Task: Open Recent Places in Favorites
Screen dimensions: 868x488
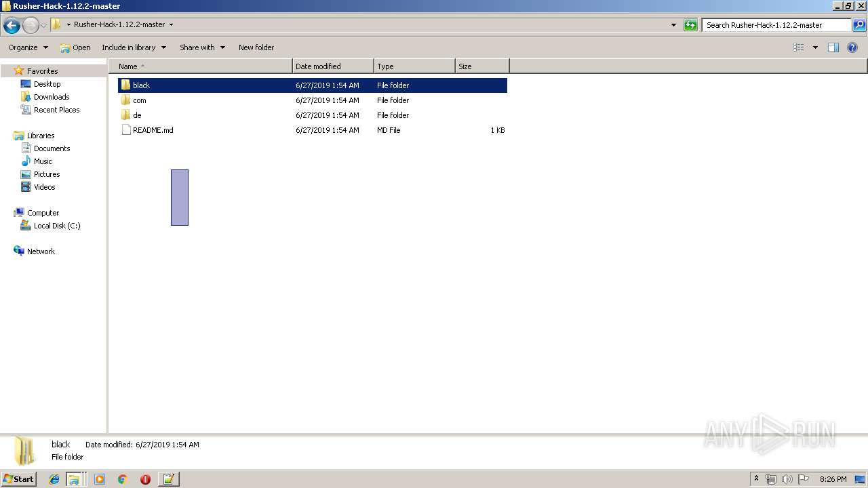Action: pos(56,110)
